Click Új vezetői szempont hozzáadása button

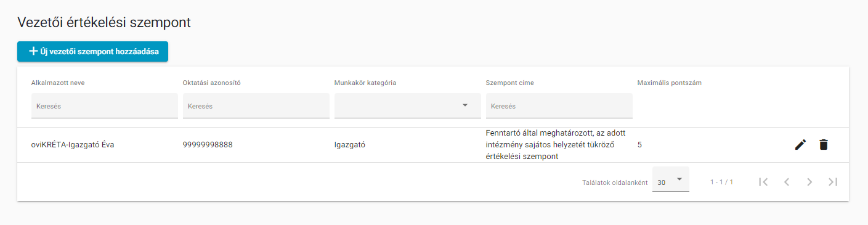pos(92,52)
